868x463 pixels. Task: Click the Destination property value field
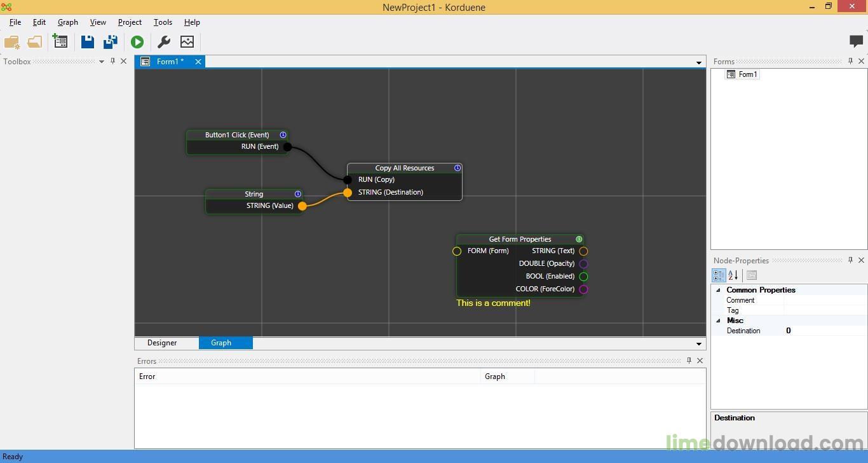[x=824, y=331]
